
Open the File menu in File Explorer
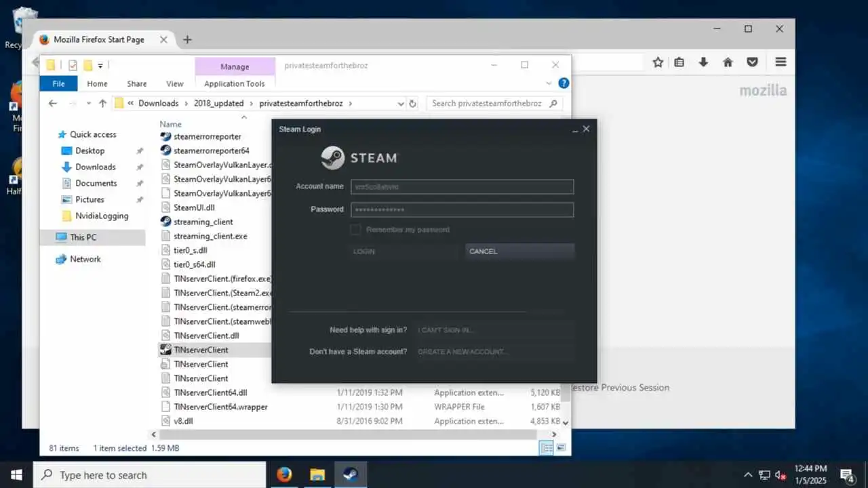(x=59, y=83)
